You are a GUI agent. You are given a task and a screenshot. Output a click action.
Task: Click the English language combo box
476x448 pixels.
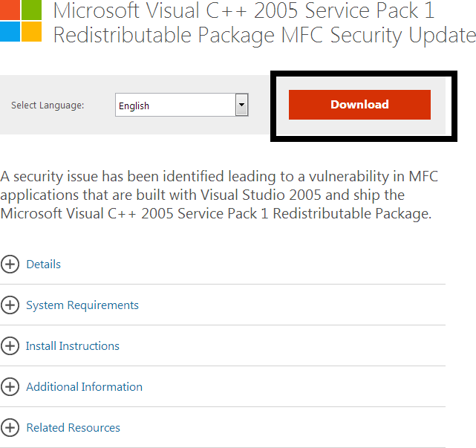tap(175, 105)
